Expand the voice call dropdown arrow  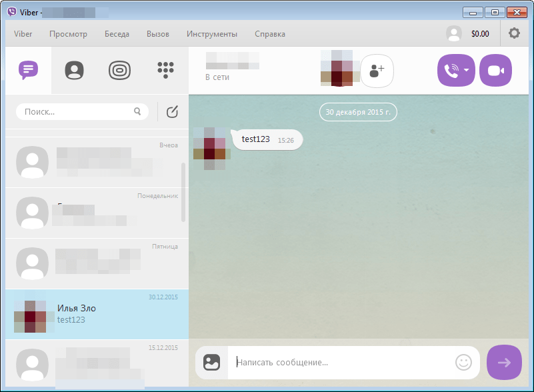467,71
